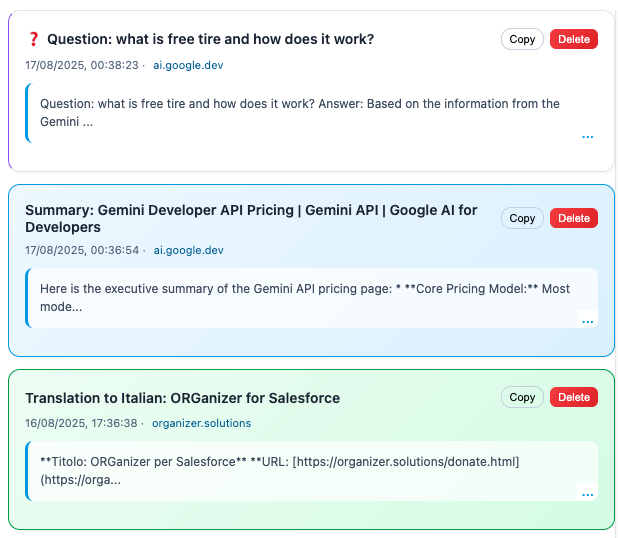Open ai.google.dev link in the question card

(188, 64)
